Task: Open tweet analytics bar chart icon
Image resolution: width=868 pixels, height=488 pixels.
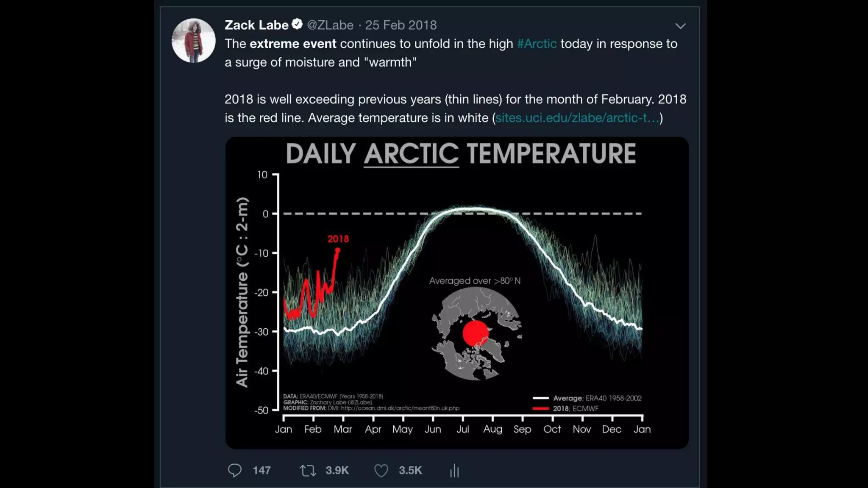Action: (454, 470)
